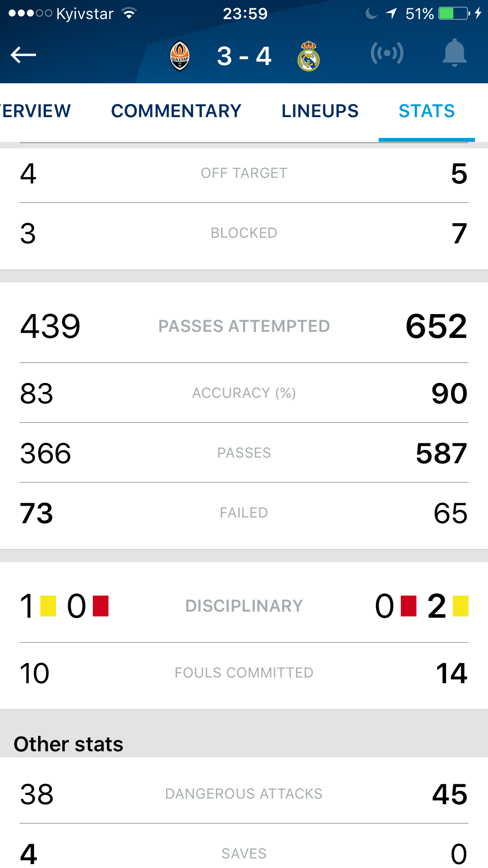The image size is (488, 868).
Task: Tap the Passes Attempted stat row
Action: [x=244, y=326]
